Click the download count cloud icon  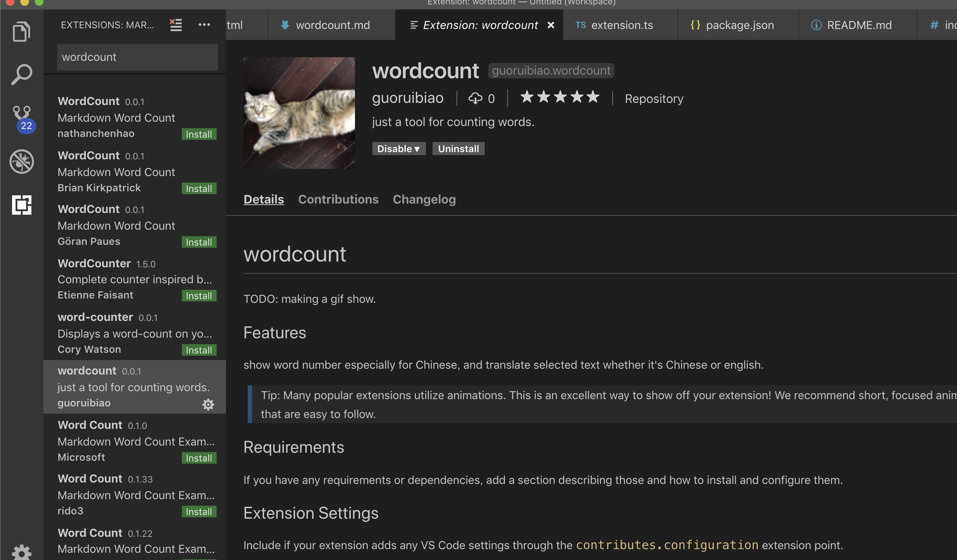point(476,98)
